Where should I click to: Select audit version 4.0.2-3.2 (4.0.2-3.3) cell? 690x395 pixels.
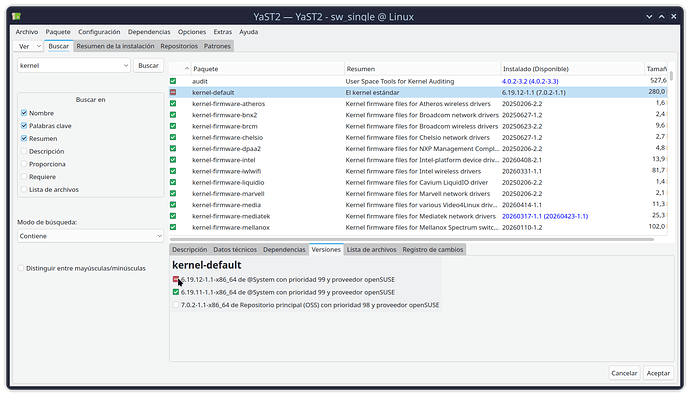tap(530, 81)
